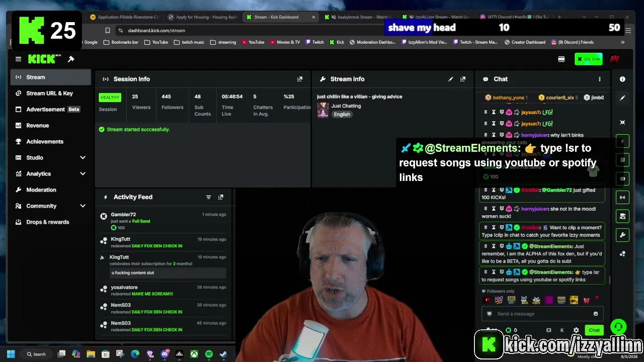Viewport: 644px width, 362px height.
Task: Expand the Community sidebar section
Action: click(83, 206)
